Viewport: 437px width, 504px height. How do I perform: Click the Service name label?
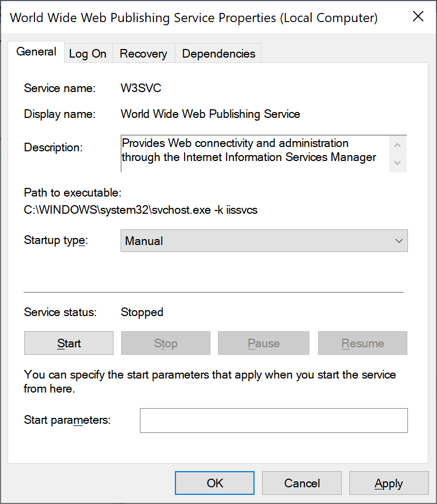point(60,88)
